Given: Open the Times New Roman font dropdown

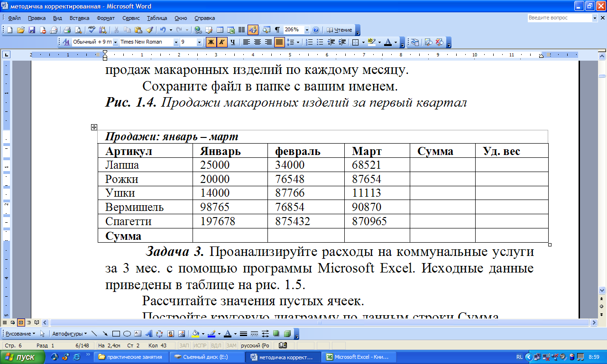Looking at the screenshot, I should [176, 42].
